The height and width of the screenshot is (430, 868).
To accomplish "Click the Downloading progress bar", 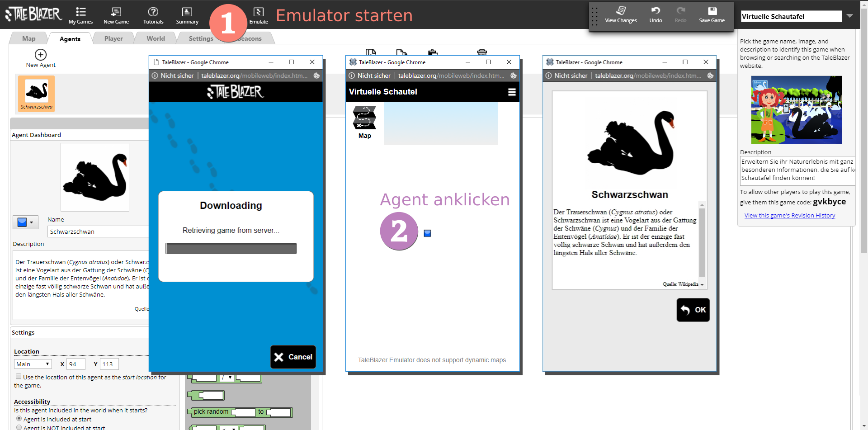I will pos(231,249).
